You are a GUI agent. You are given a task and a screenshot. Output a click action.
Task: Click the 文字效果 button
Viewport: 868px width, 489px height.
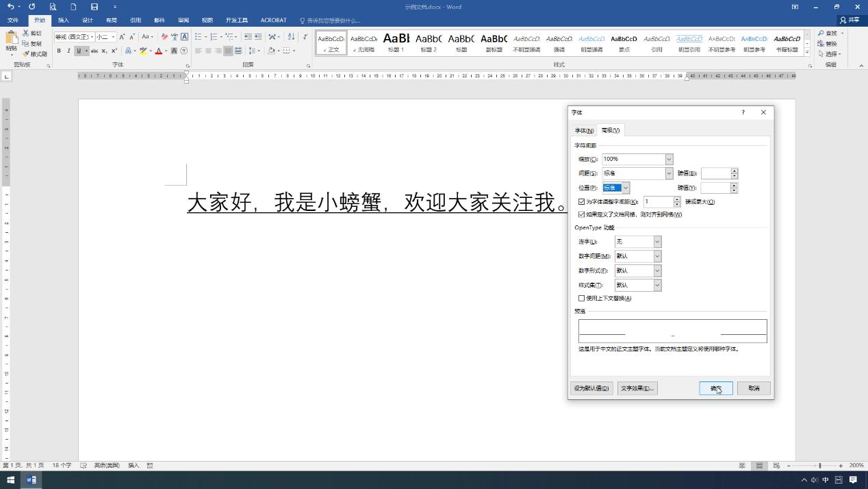(637, 388)
